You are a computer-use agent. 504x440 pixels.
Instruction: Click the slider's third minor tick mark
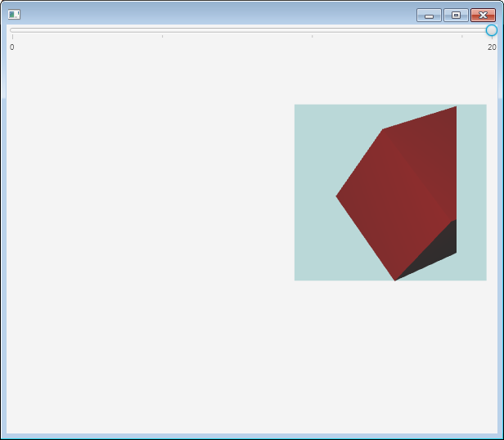coord(461,36)
